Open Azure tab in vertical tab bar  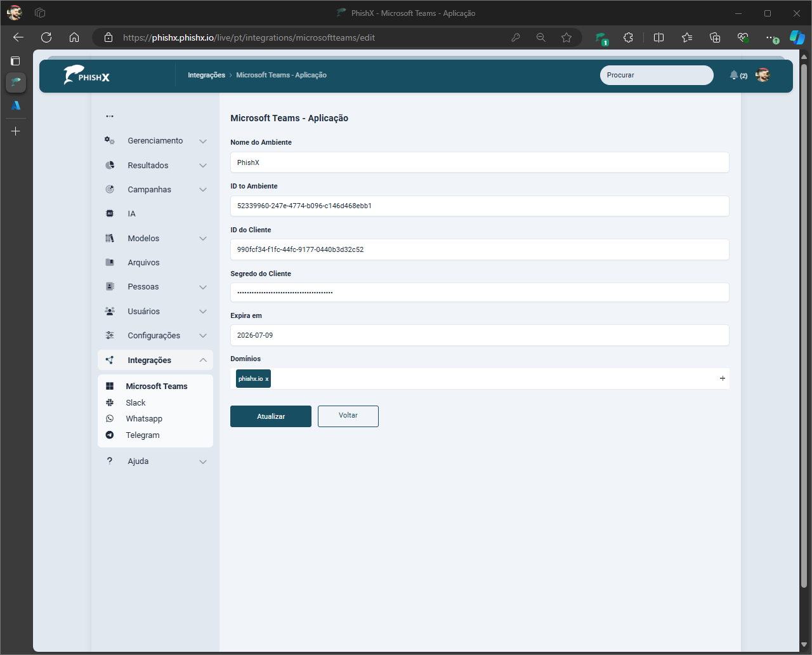(x=16, y=105)
